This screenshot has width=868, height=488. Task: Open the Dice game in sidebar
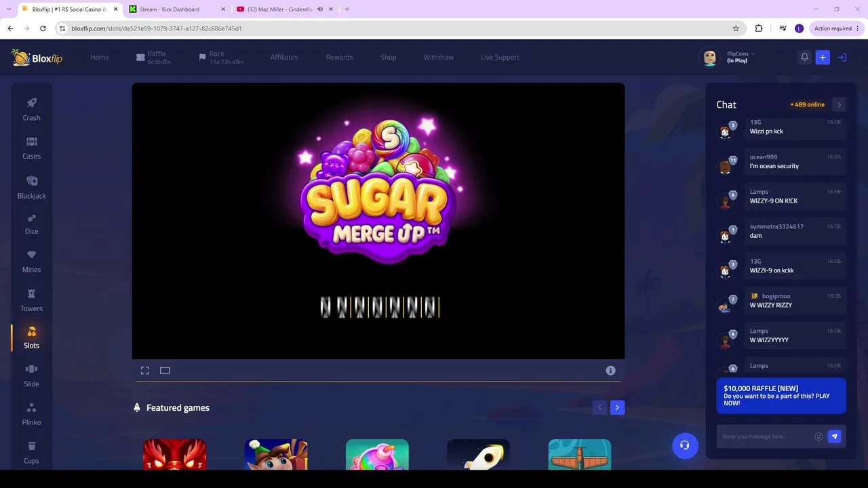31,224
